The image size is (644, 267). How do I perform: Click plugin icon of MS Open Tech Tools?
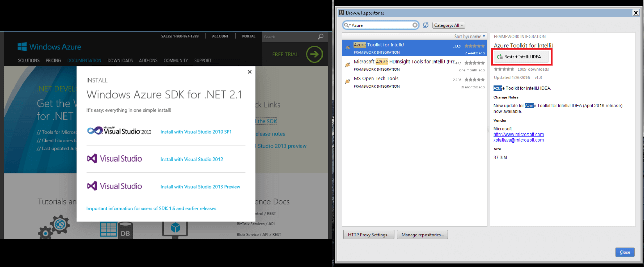coord(347,81)
